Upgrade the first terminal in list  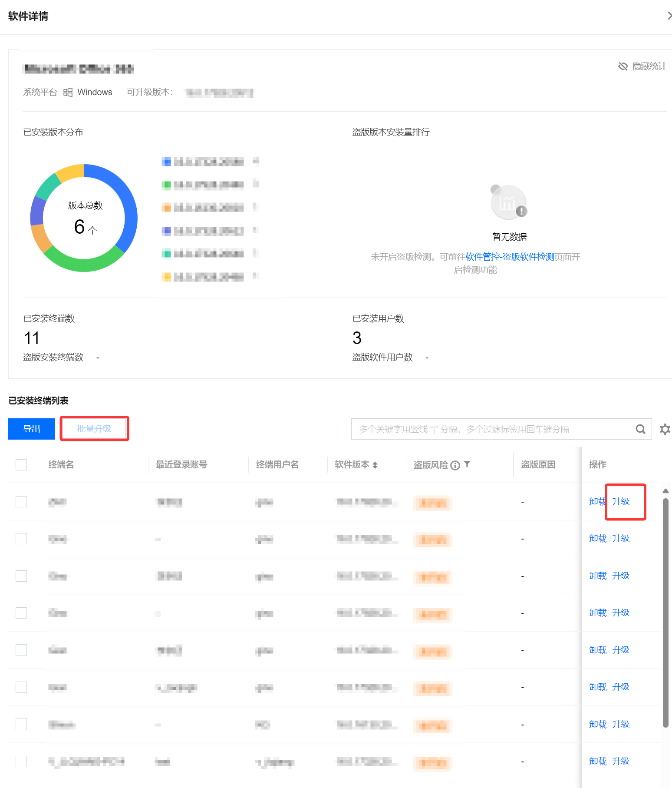(x=620, y=501)
